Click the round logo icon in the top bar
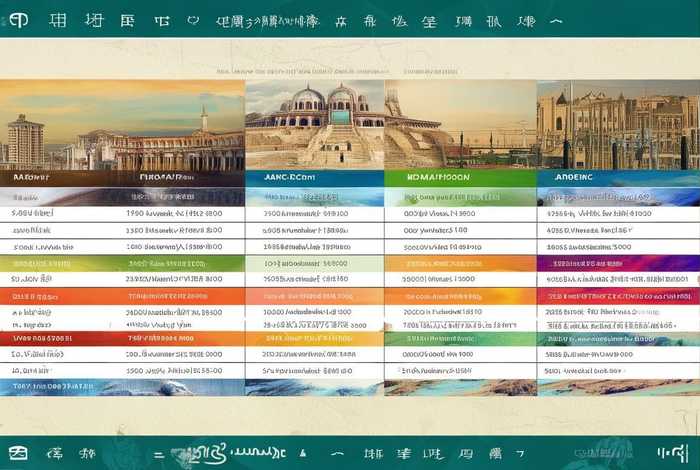The image size is (700, 470). (x=18, y=20)
